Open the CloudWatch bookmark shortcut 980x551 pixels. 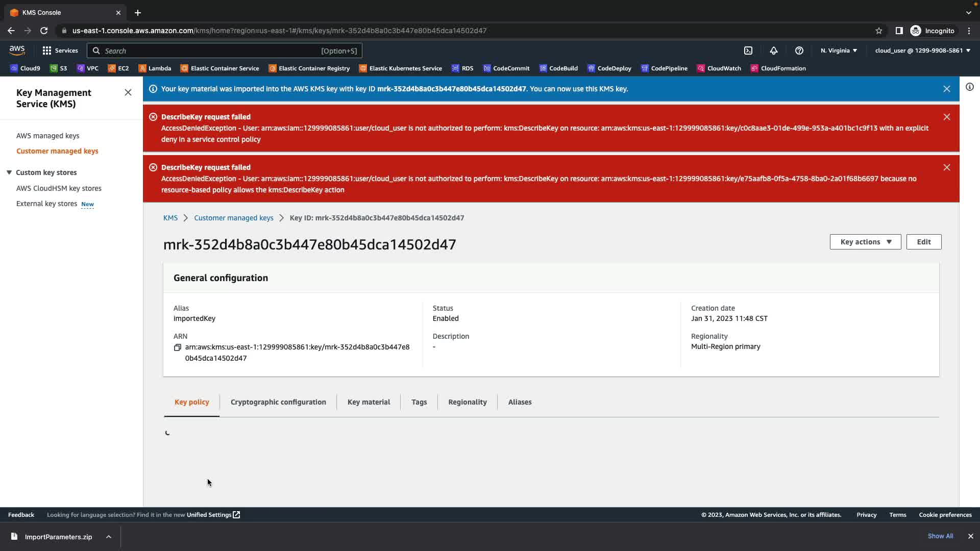pyautogui.click(x=719, y=68)
